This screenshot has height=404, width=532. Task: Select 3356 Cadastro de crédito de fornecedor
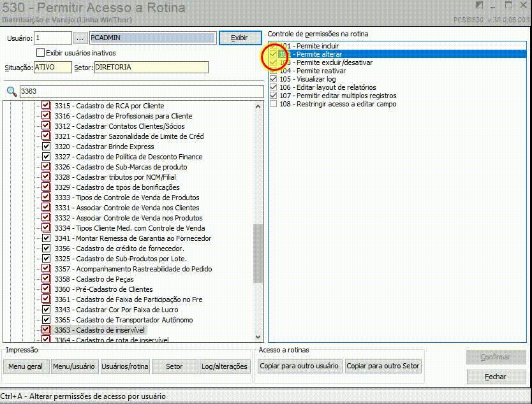119,249
